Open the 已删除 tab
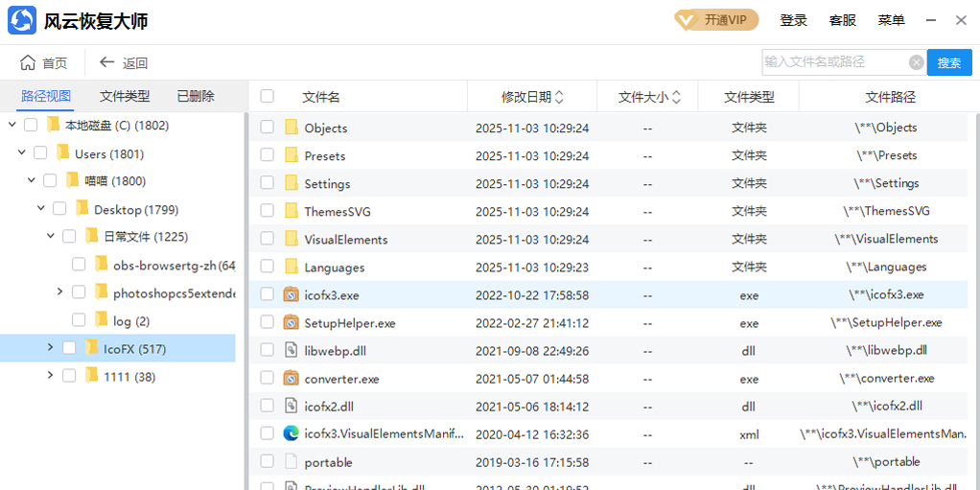The height and width of the screenshot is (490, 980). (196, 96)
